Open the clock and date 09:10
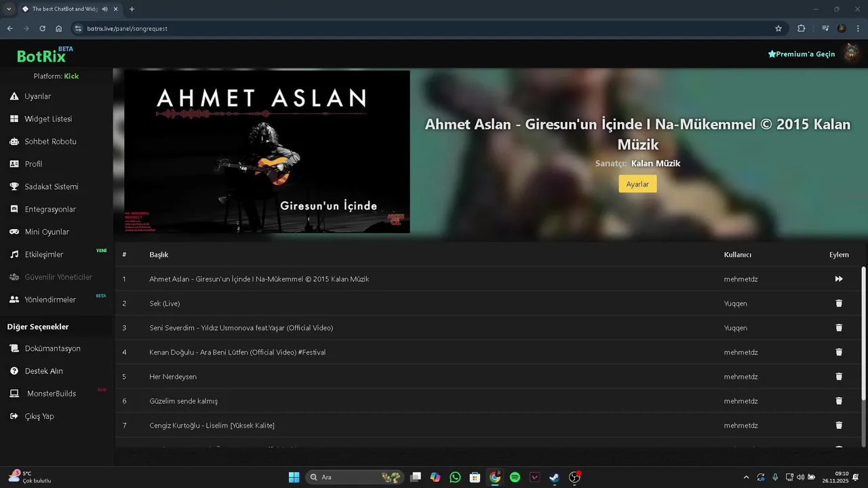Viewport: 868px width, 488px height. pyautogui.click(x=835, y=477)
